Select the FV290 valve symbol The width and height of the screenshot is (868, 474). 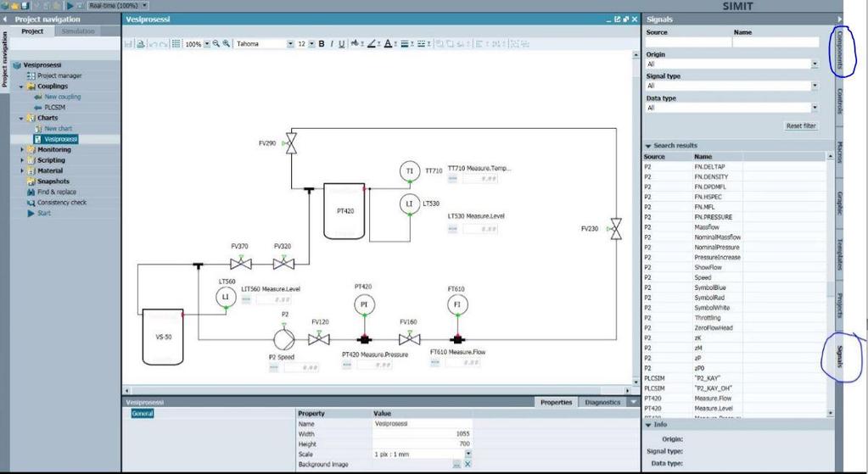tap(291, 143)
